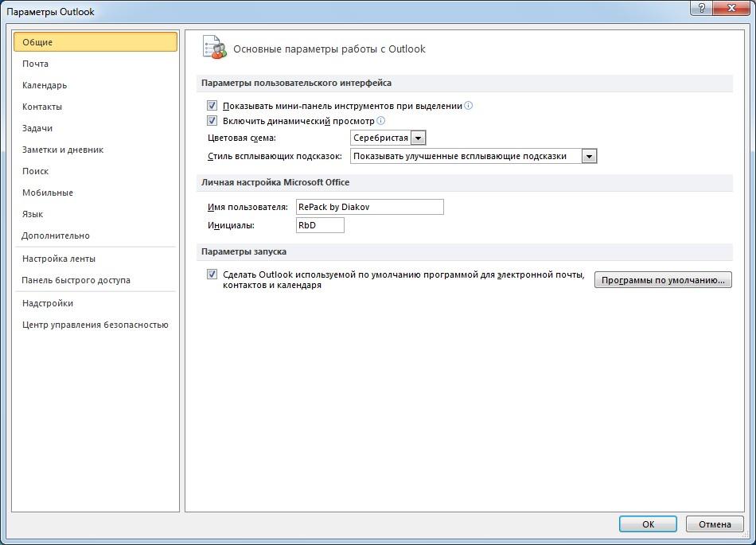Image resolution: width=756 pixels, height=545 pixels.
Task: Toggle Включить динамический просмотр checkbox
Action: [x=212, y=120]
